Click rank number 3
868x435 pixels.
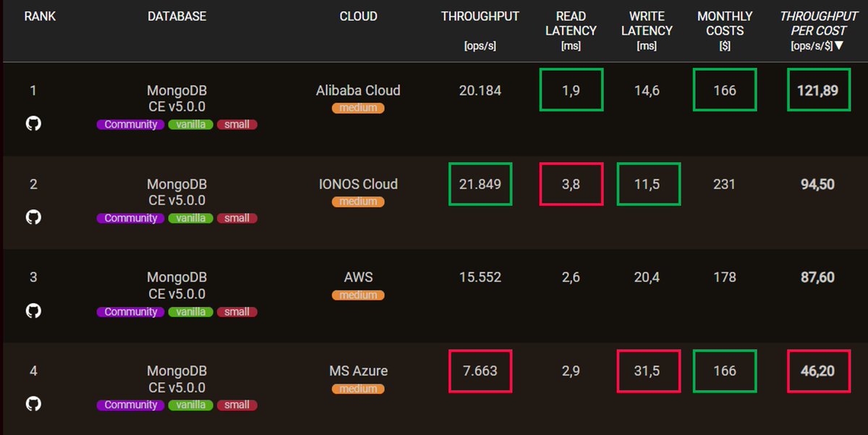point(33,277)
